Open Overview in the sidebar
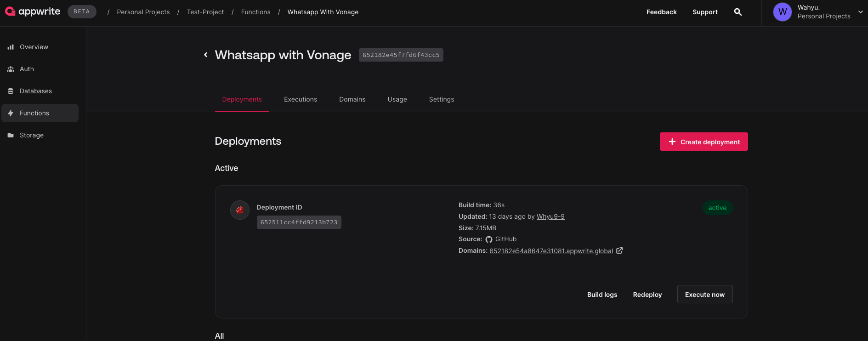This screenshot has width=868, height=341. (40, 47)
